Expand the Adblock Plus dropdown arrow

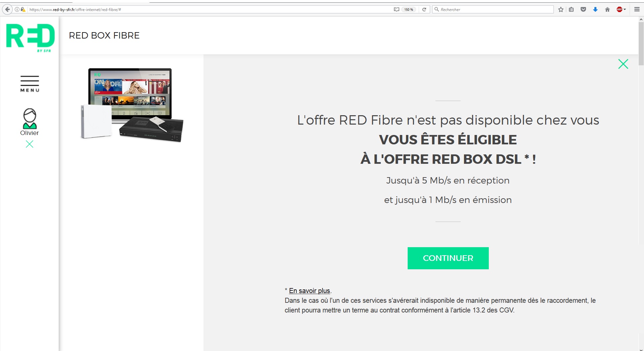pyautogui.click(x=625, y=9)
